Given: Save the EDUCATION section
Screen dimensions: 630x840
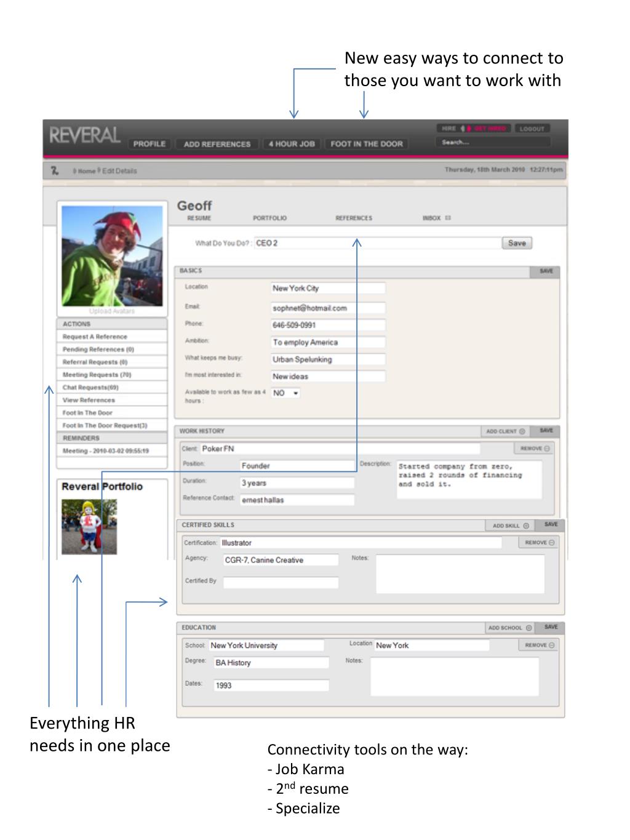Looking at the screenshot, I should (551, 628).
